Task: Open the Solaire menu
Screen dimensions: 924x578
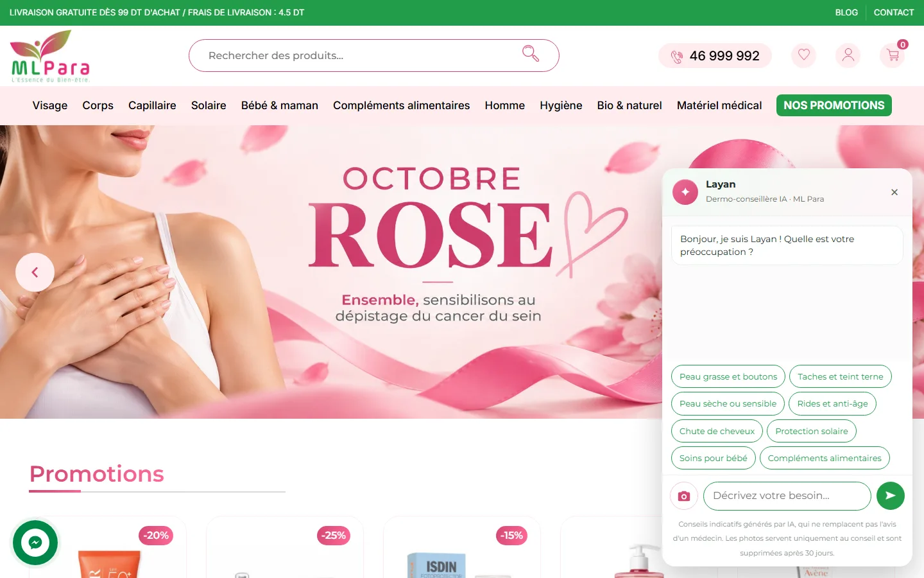Action: coord(209,105)
